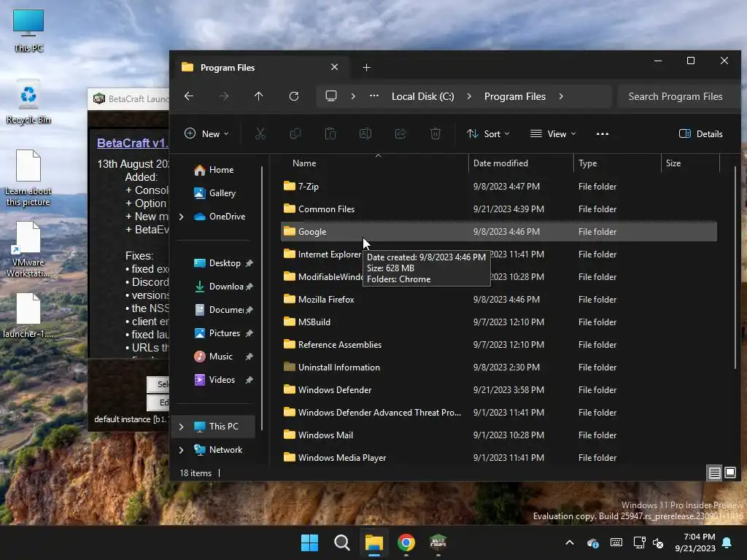747x560 pixels.
Task: Click the Paste toolbar icon
Action: pos(330,134)
